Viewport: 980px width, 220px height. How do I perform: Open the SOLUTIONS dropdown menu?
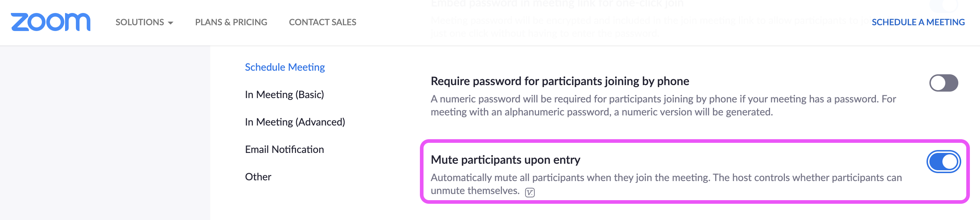click(x=144, y=22)
